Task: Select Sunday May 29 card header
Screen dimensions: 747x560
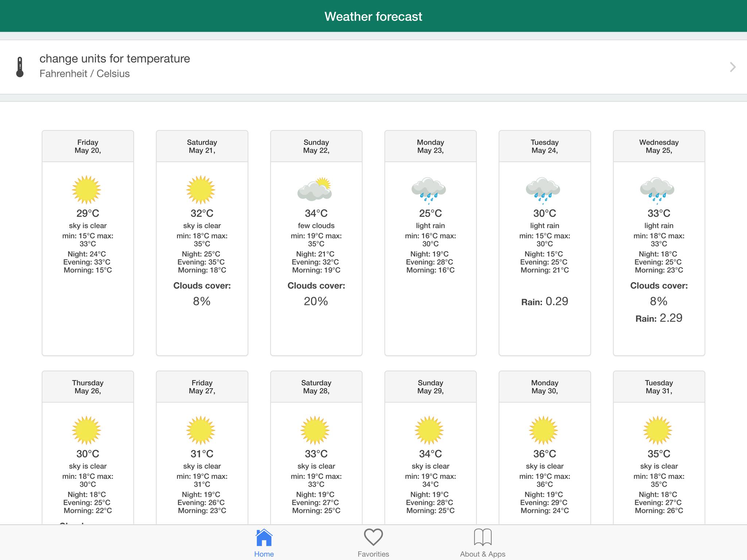Action: 430,387
